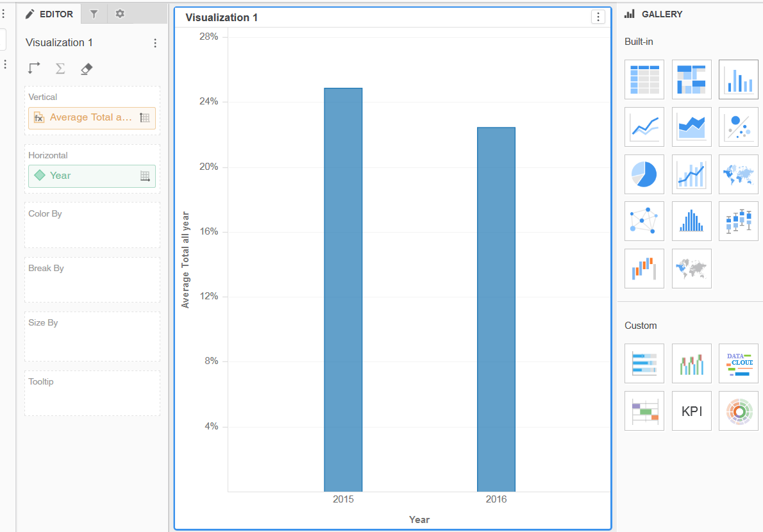Select the Pie Chart visualization in the gallery
The height and width of the screenshot is (532, 763).
click(x=644, y=174)
